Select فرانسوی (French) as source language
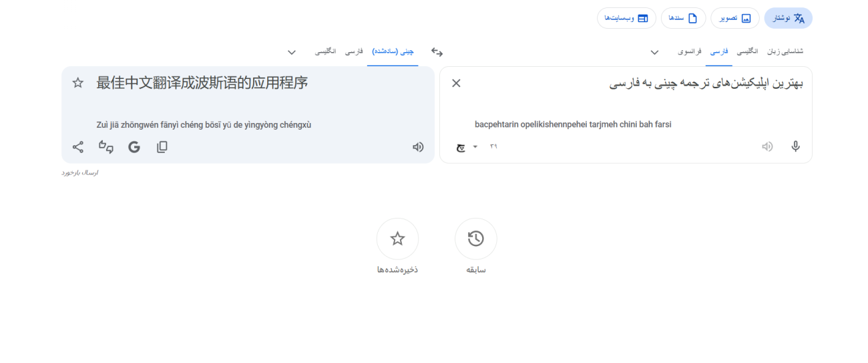This screenshot has width=868, height=363. [690, 51]
